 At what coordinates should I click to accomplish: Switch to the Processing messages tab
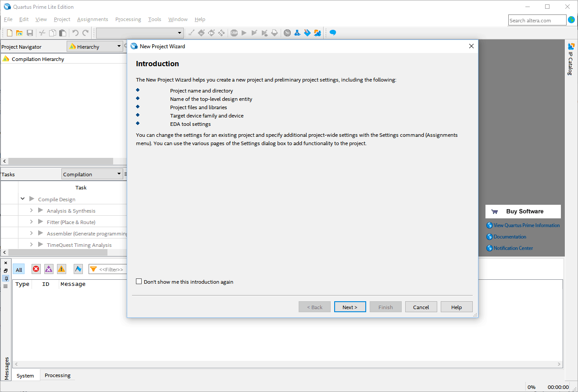tap(57, 375)
